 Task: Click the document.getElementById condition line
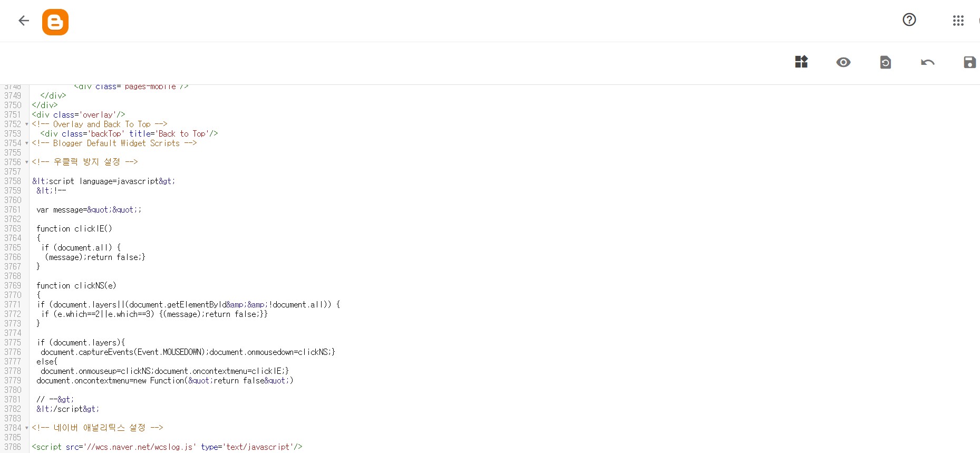[189, 305]
